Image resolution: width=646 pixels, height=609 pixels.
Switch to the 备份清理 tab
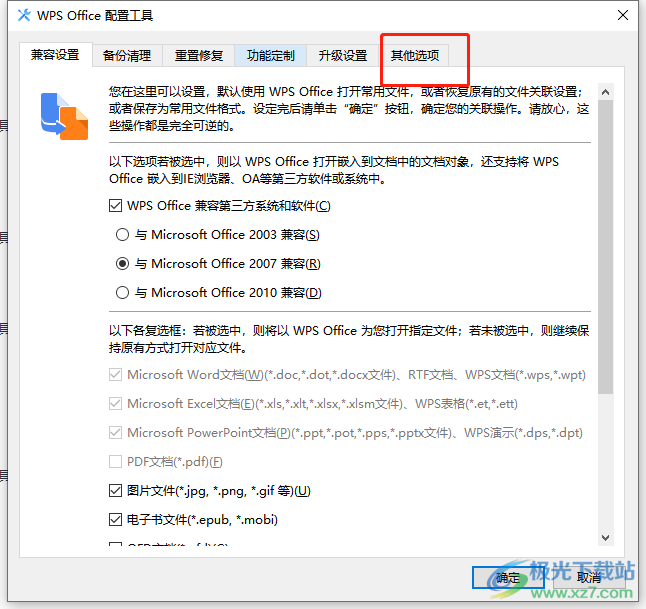[x=127, y=56]
